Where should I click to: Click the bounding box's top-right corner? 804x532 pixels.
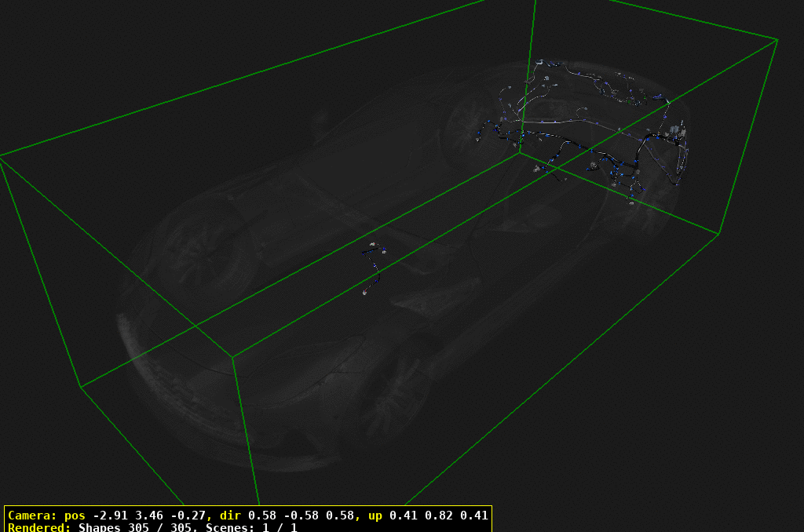point(777,39)
